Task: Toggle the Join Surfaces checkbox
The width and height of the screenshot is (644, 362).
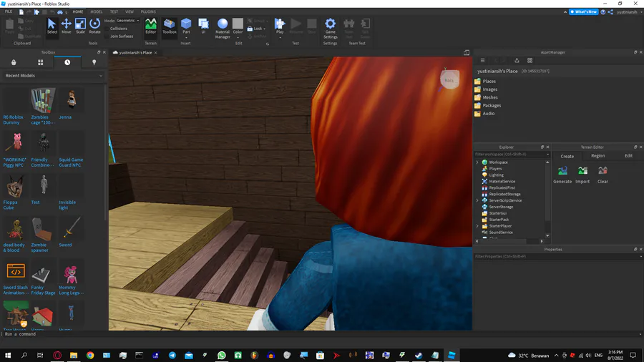Action: (x=107, y=36)
